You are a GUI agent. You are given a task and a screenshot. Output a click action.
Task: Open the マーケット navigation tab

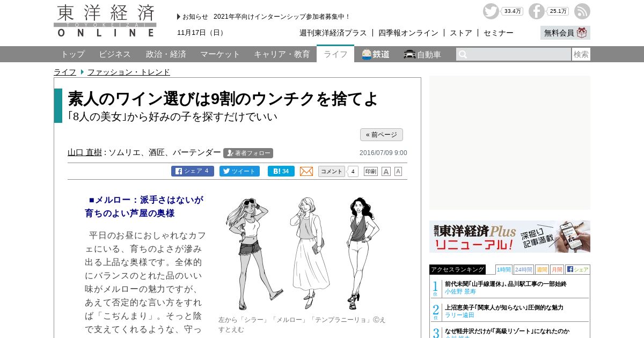click(x=220, y=54)
